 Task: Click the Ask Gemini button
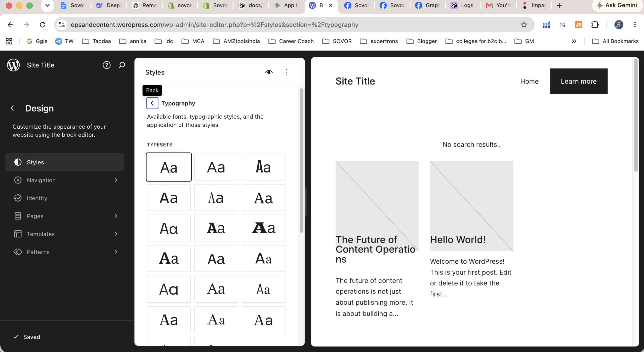tap(617, 5)
